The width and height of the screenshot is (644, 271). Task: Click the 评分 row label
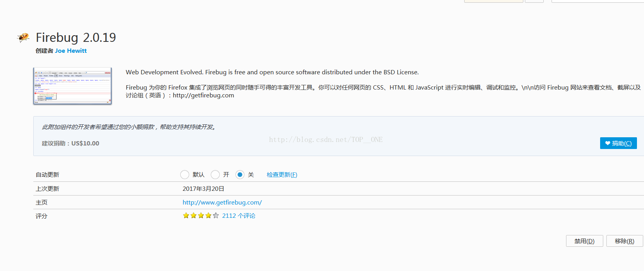pyautogui.click(x=42, y=216)
